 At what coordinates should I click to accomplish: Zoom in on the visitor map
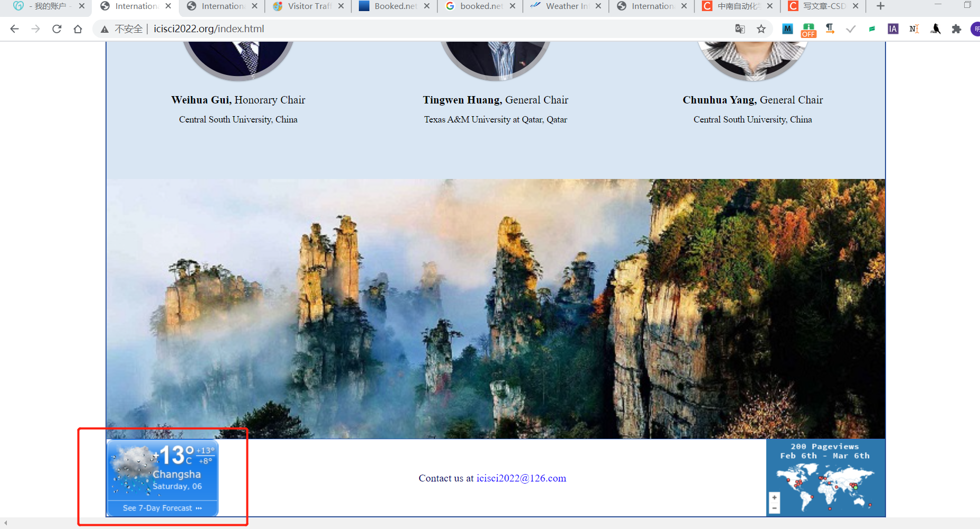(x=774, y=497)
